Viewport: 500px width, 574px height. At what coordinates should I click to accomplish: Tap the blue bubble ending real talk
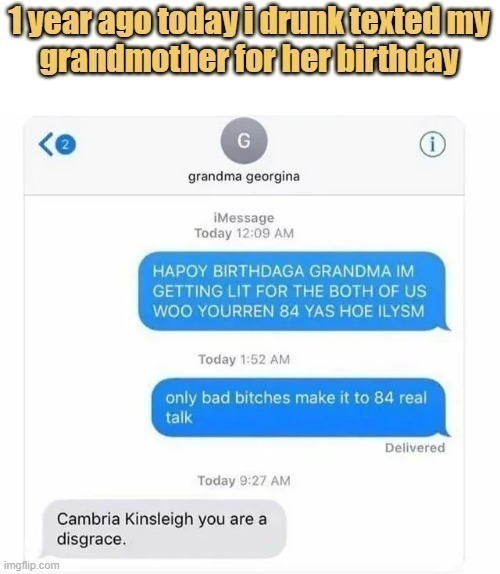[x=299, y=407]
